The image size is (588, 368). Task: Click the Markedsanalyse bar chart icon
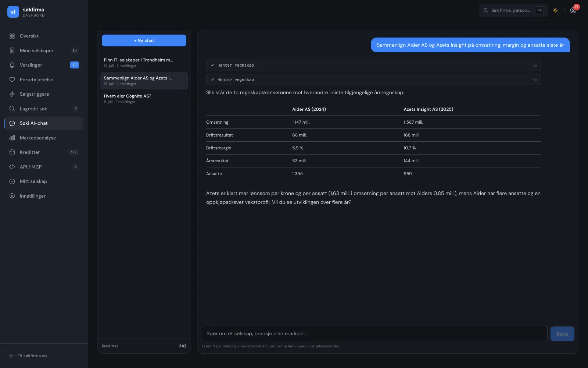click(x=12, y=138)
